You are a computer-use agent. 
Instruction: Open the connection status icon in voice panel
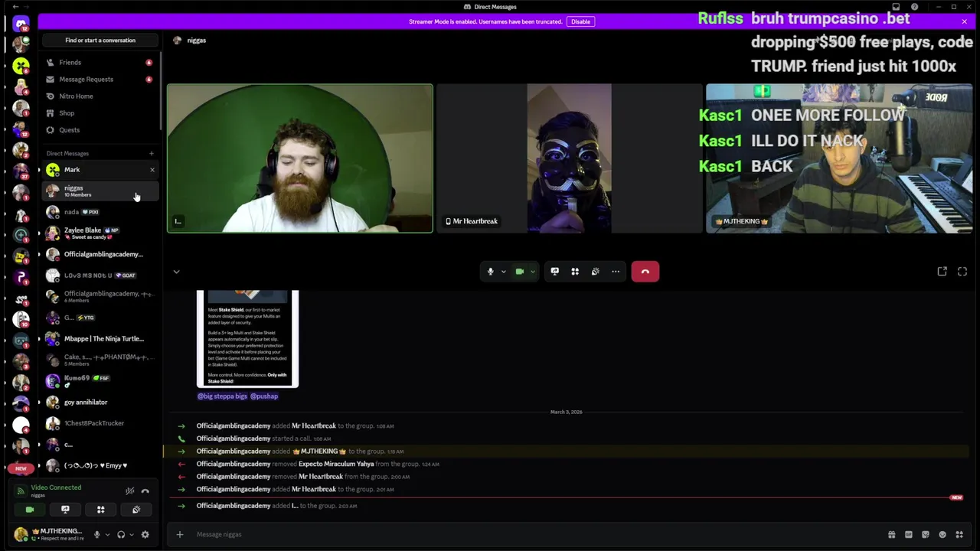point(21,491)
